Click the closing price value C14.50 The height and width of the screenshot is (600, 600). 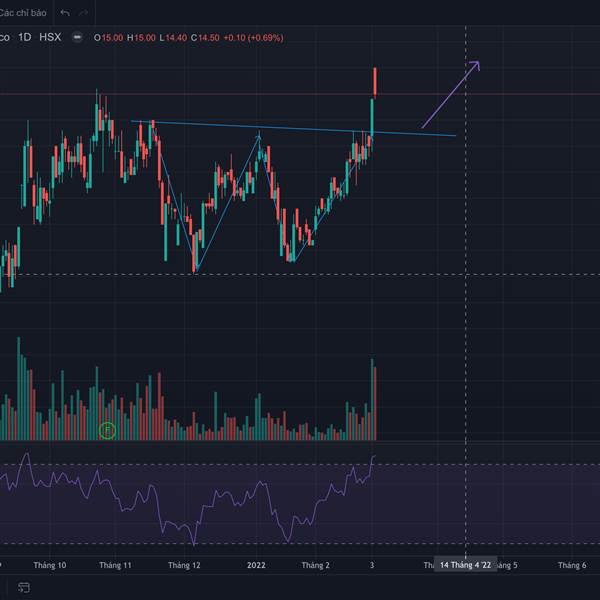[x=205, y=38]
